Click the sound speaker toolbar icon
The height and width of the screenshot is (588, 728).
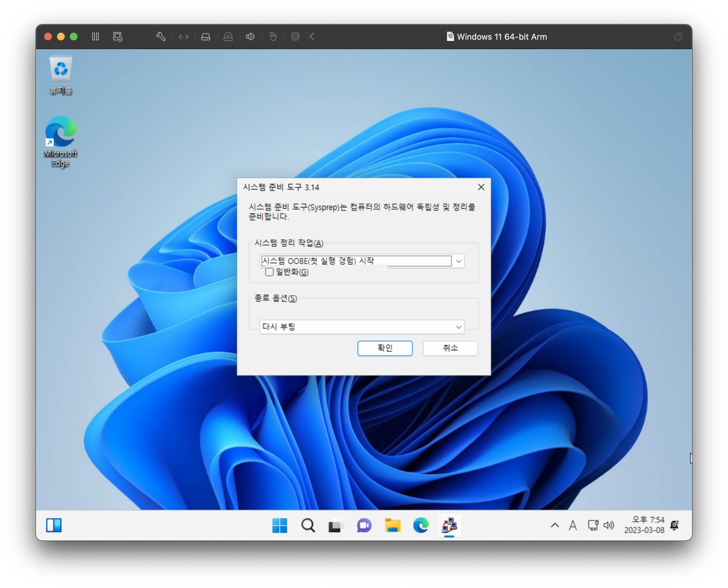point(250,37)
